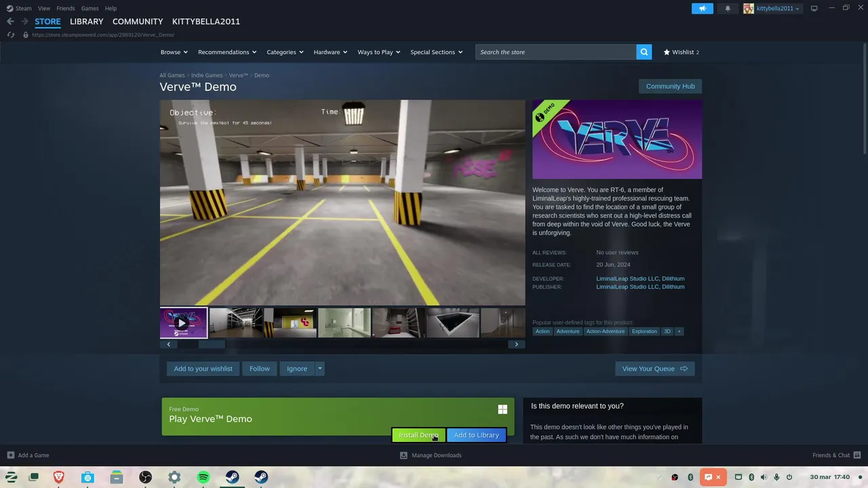The image size is (868, 488).
Task: Click the Windows platform icon on demo banner
Action: click(502, 409)
